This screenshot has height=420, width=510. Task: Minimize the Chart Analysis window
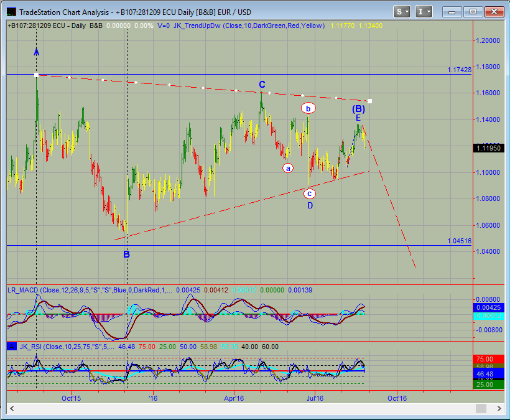452,12
